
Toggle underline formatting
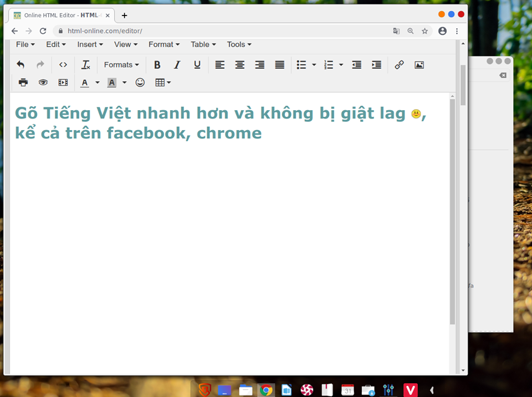coord(197,64)
